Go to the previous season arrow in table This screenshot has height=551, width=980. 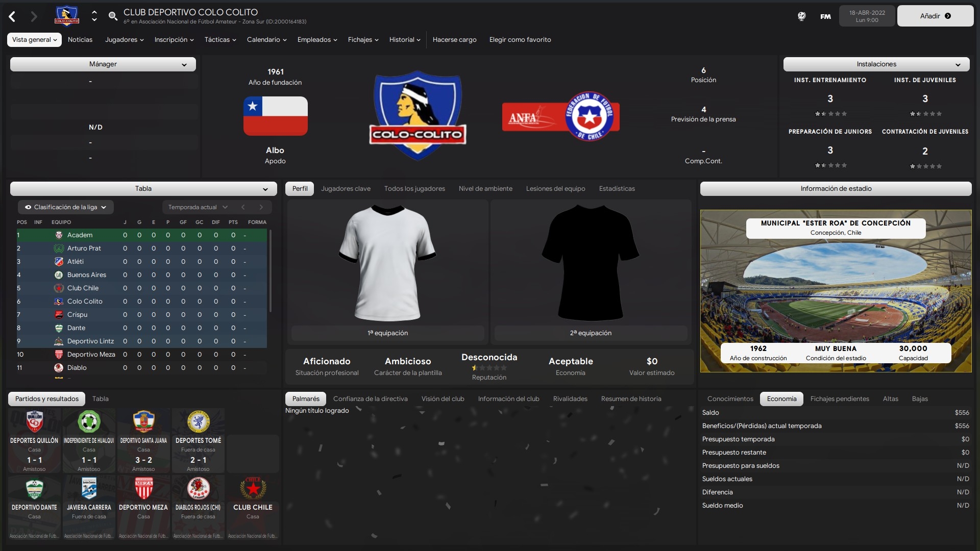243,207
